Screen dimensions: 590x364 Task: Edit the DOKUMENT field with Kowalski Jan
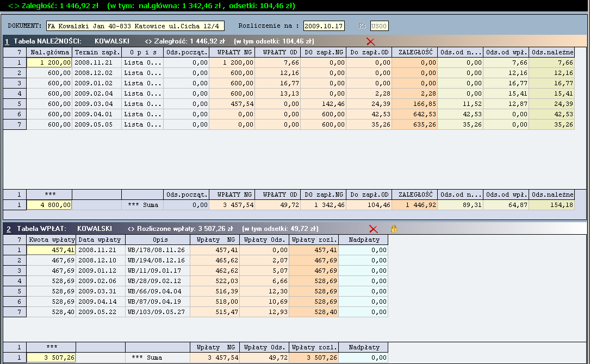point(135,26)
